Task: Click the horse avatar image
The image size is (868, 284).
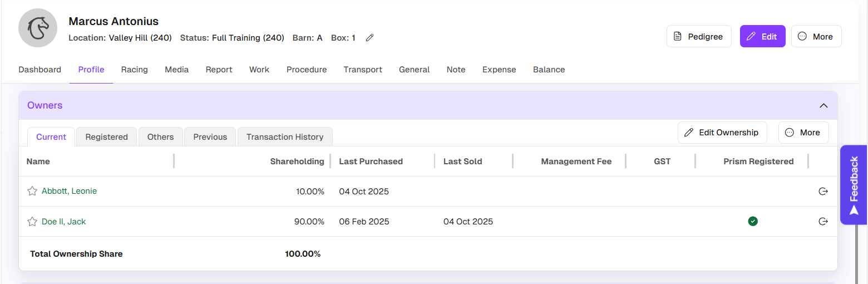Action: coord(38,28)
